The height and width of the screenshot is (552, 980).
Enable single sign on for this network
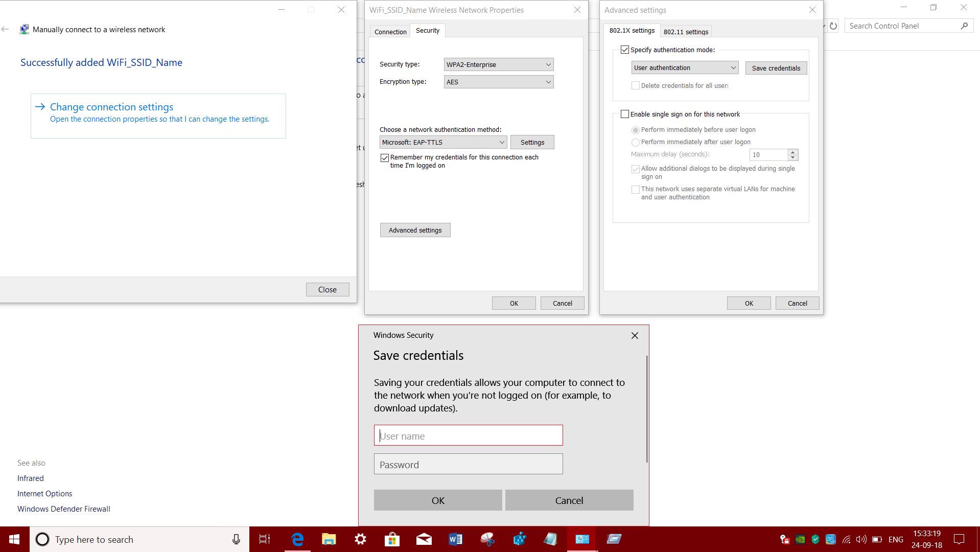point(624,114)
